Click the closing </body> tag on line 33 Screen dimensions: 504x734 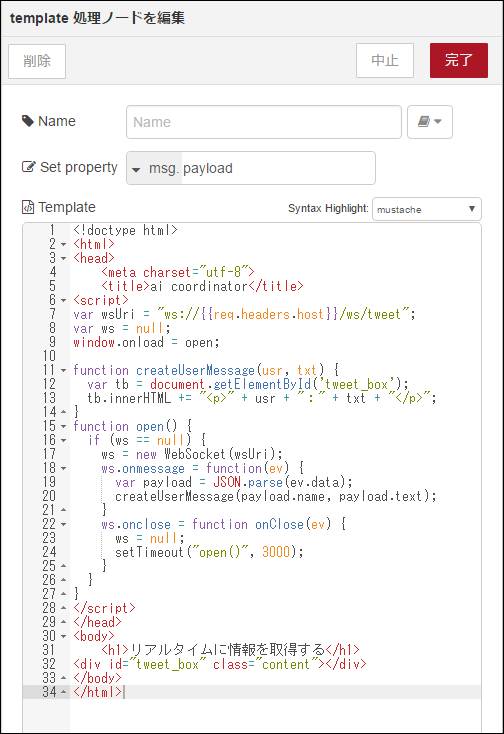pyautogui.click(x=97, y=678)
